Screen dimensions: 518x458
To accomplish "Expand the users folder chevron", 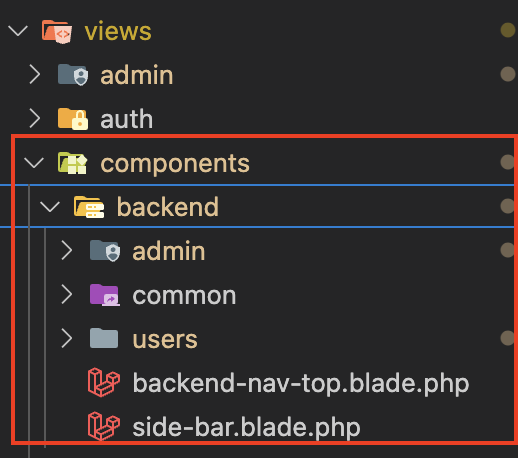I will click(x=67, y=339).
